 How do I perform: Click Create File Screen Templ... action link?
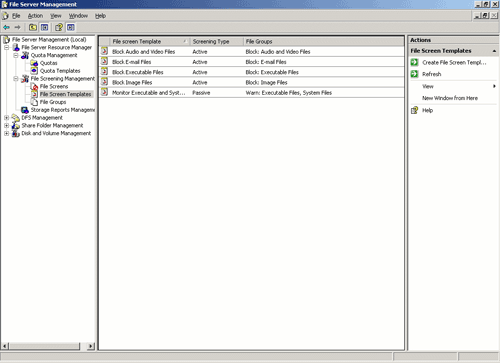tap(454, 63)
